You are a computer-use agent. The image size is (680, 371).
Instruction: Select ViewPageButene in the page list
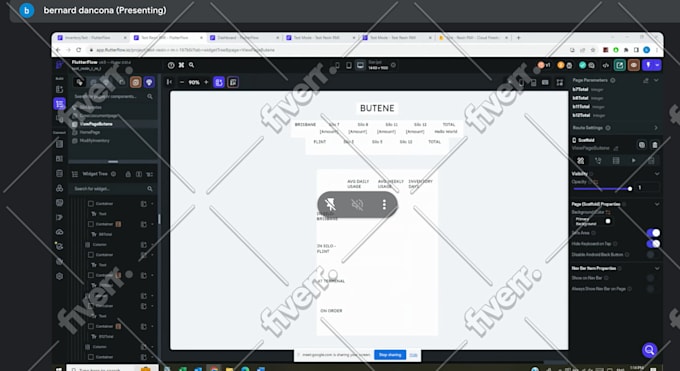click(96, 124)
